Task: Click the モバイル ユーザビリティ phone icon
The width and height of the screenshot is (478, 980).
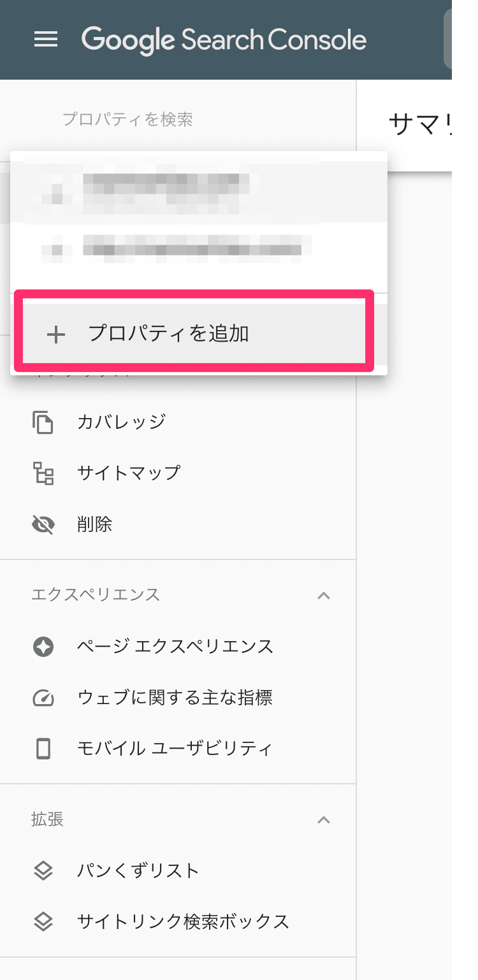Action: (x=43, y=748)
